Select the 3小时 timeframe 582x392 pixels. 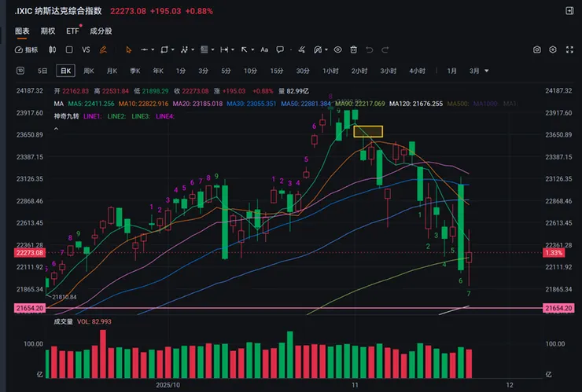389,71
